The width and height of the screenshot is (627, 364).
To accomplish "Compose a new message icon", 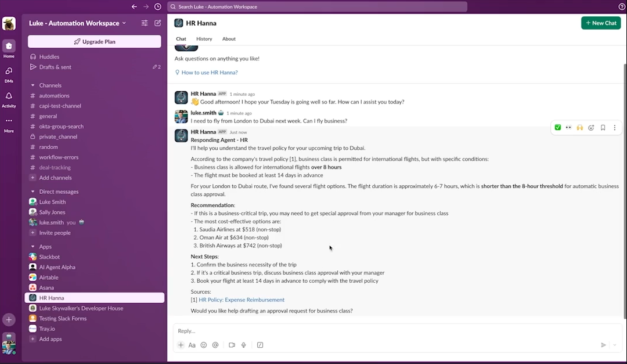I will click(158, 23).
